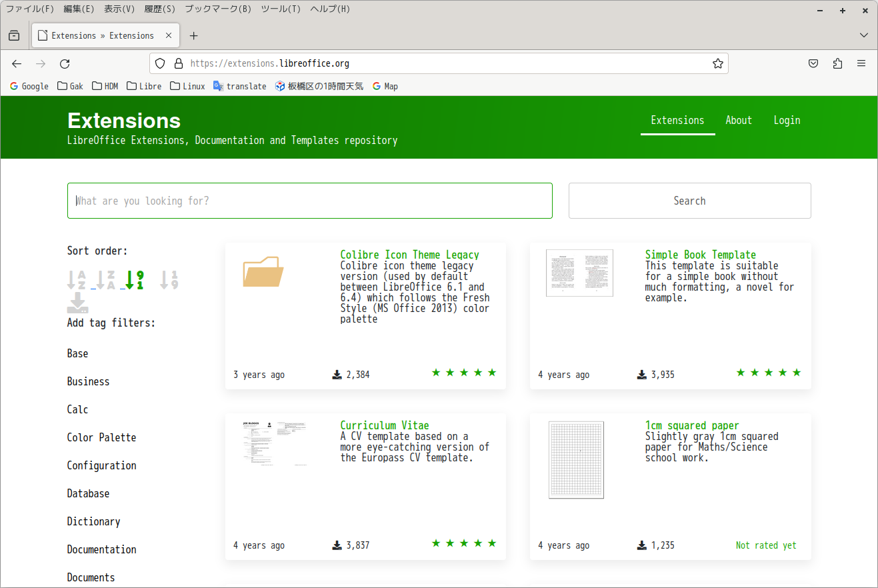Viewport: 878px width, 588px height.
Task: Open Simple Book Template title link
Action: pyautogui.click(x=701, y=255)
